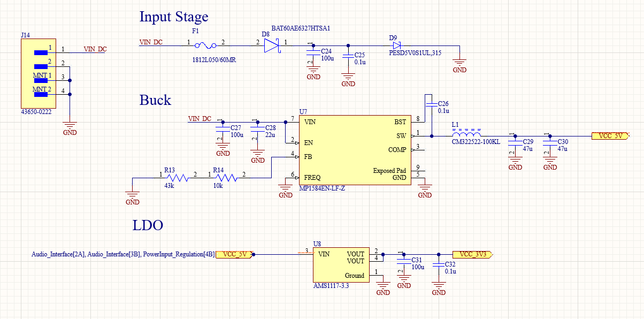Click the VCC_5V output port after L1

pos(611,136)
